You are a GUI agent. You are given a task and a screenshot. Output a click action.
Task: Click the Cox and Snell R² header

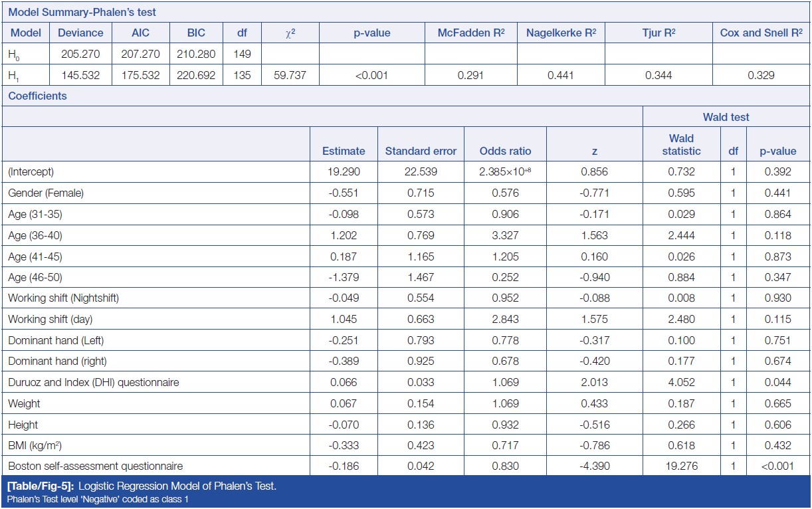click(761, 33)
